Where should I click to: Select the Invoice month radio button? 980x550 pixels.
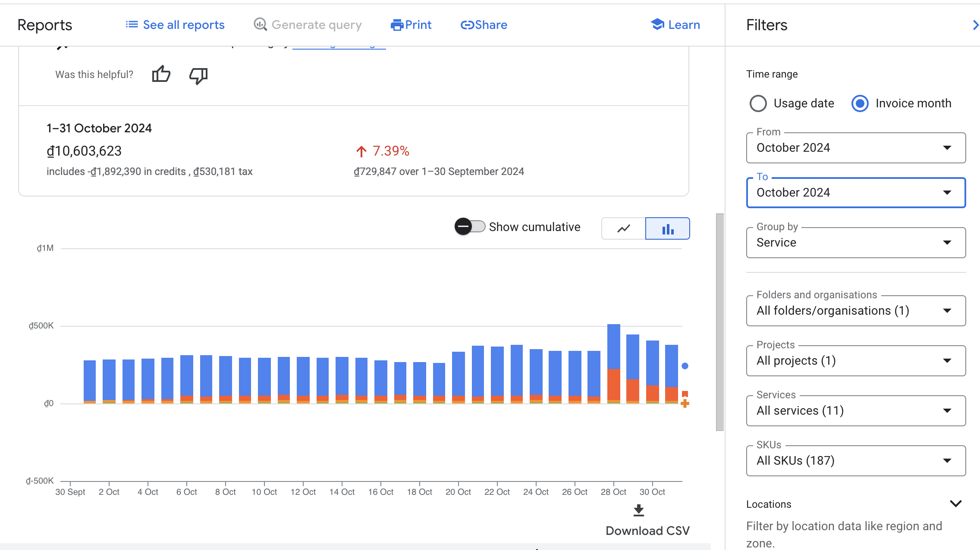click(x=860, y=103)
